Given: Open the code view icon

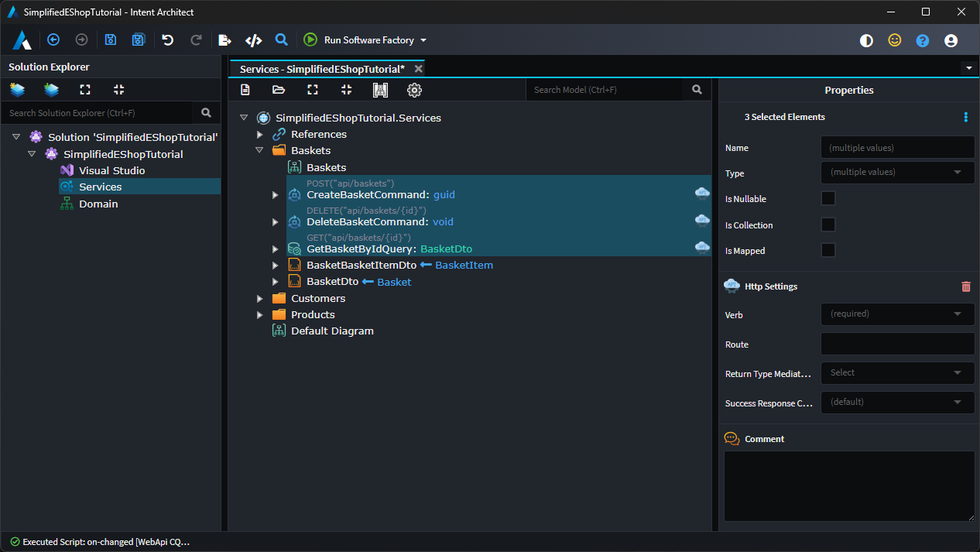Looking at the screenshot, I should tap(253, 40).
